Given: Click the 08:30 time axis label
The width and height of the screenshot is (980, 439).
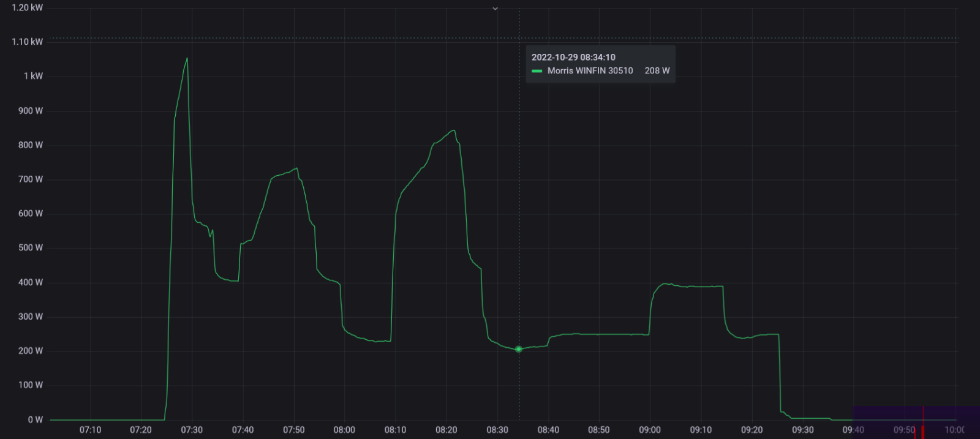Looking at the screenshot, I should (497, 430).
